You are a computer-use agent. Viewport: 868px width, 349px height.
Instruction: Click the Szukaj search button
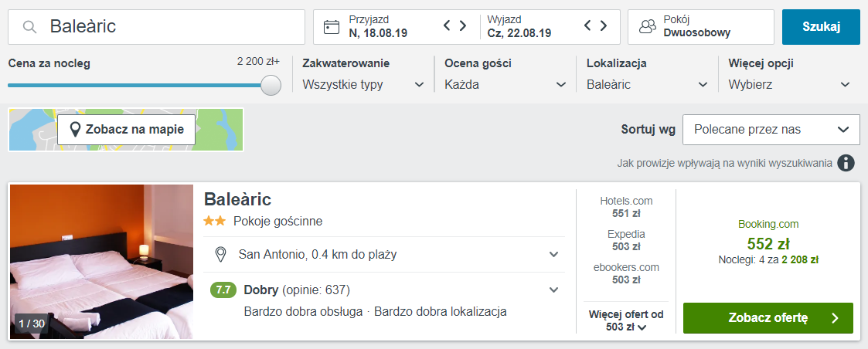822,27
